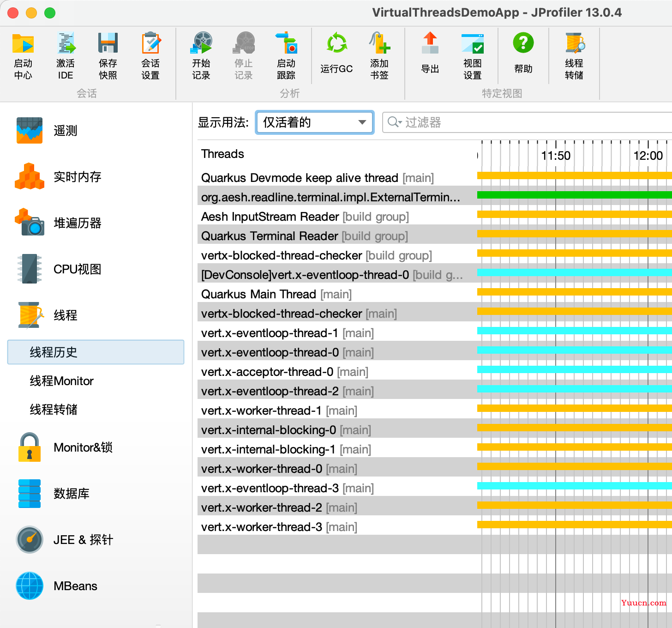Image resolution: width=672 pixels, height=628 pixels.
Task: Click the Threads column header
Action: click(x=222, y=154)
